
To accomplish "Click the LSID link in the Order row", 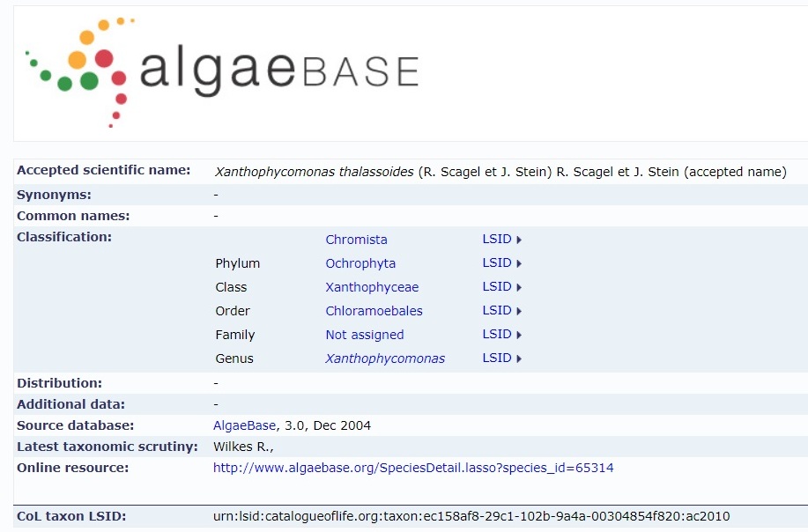I will (x=497, y=310).
